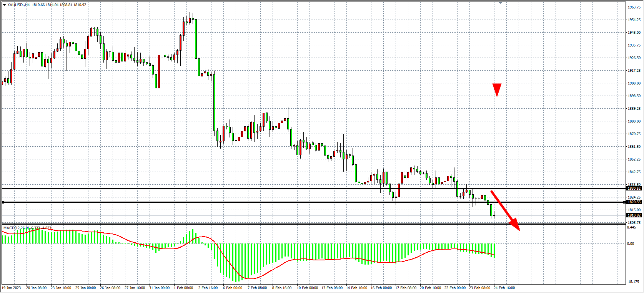Click the 24 Feb 16:00 date label

504,288
